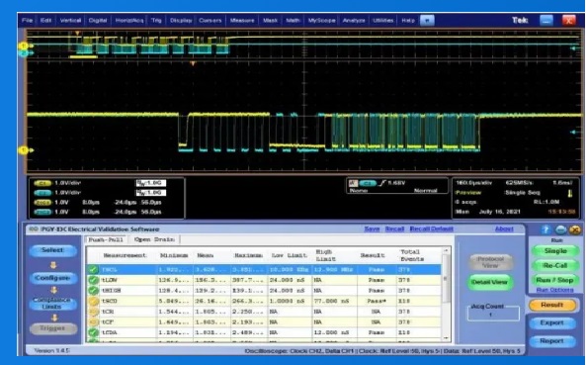Open the Edit menu
This screenshot has width=588, height=365.
[x=45, y=20]
